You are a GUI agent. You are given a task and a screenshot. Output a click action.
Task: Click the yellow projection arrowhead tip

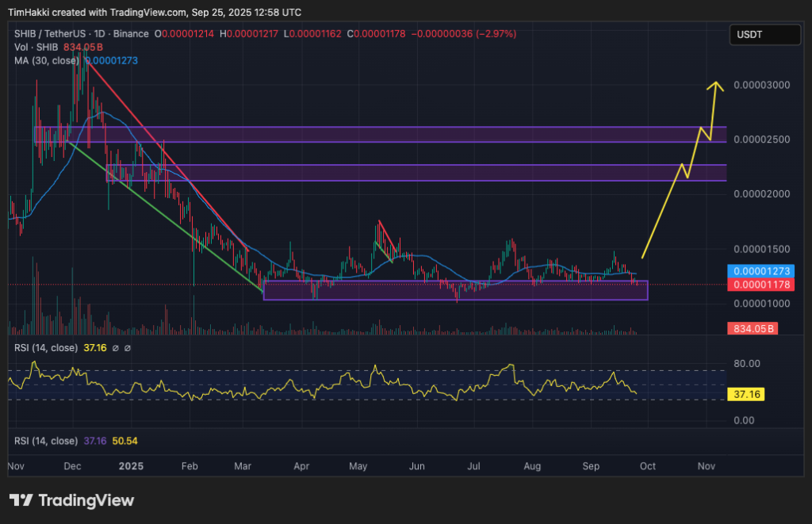tap(716, 83)
